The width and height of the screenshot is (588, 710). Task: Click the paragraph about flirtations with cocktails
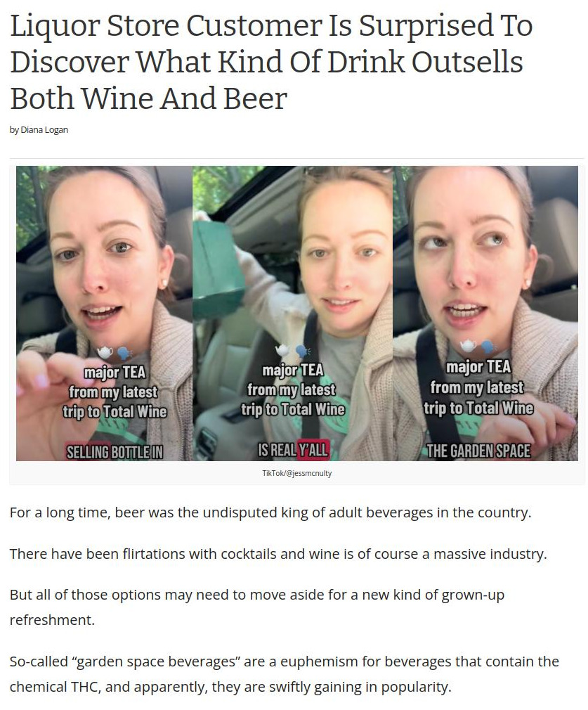pyautogui.click(x=278, y=554)
